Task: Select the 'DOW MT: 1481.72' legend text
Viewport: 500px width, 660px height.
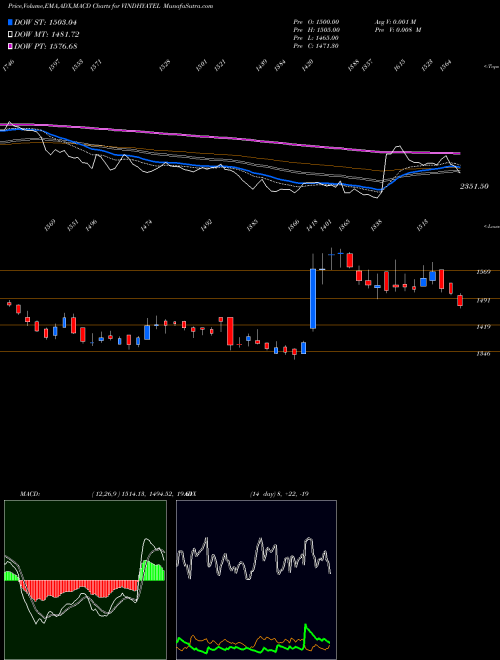Action: [47, 35]
